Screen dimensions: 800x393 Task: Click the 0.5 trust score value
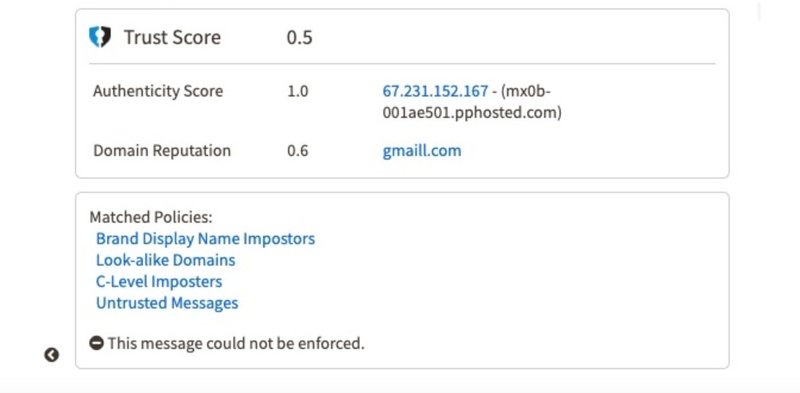pos(299,37)
